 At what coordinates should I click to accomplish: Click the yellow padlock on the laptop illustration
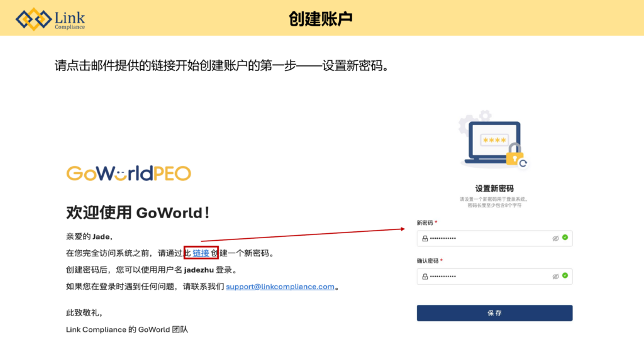point(514,155)
